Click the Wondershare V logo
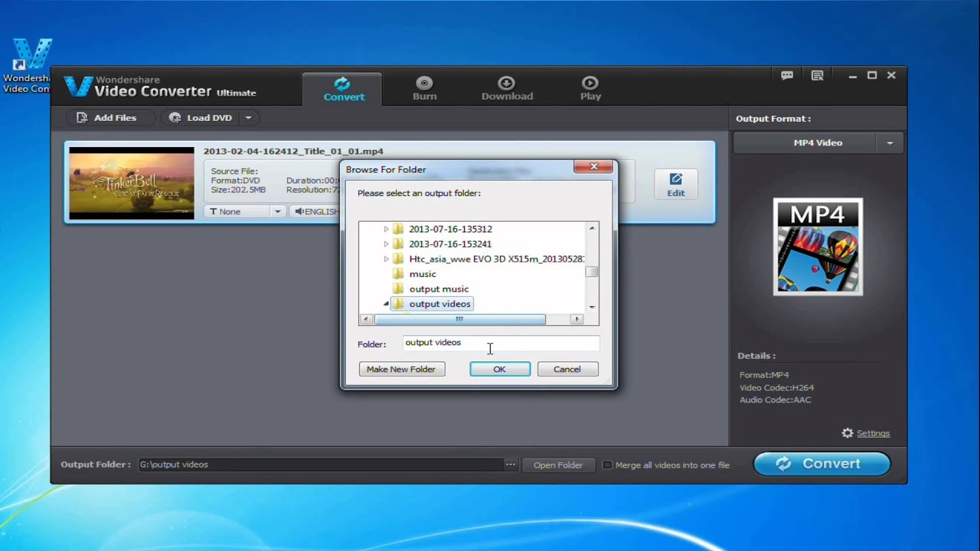The image size is (980, 551). [77, 86]
